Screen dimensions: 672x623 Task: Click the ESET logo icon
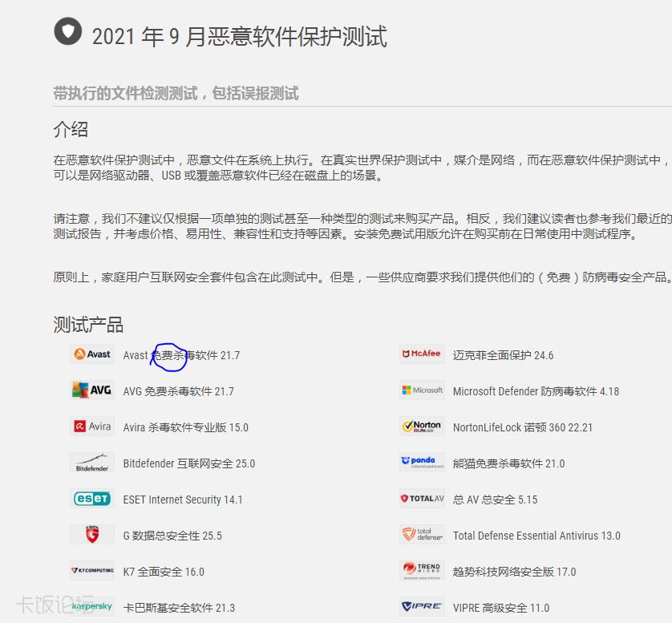click(92, 499)
